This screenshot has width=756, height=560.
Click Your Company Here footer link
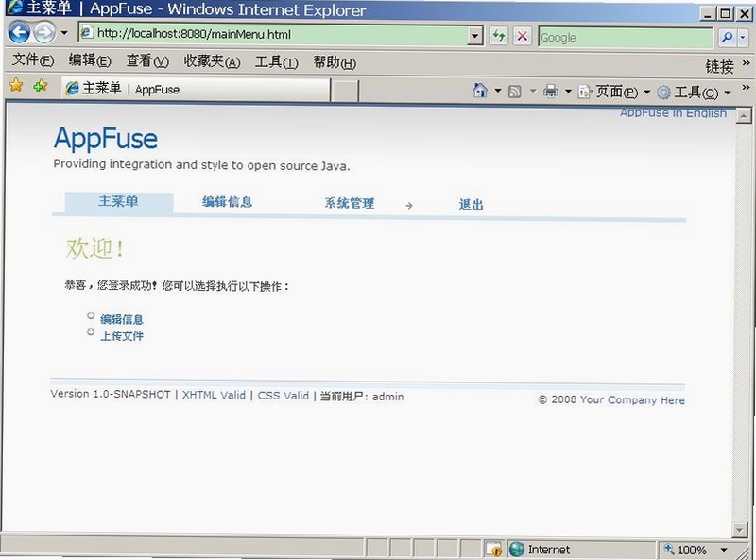point(632,399)
